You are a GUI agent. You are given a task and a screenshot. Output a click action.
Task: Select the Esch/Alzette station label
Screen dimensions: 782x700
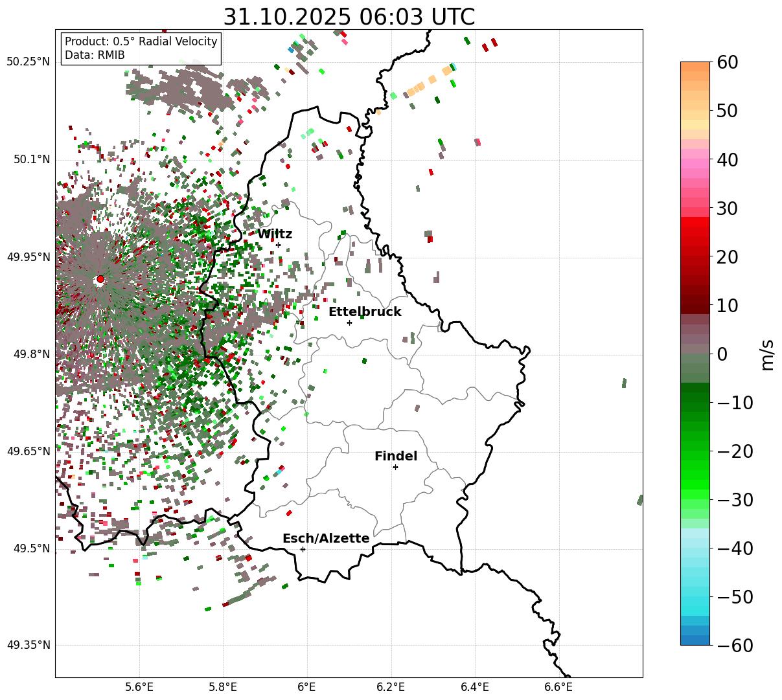tap(326, 539)
